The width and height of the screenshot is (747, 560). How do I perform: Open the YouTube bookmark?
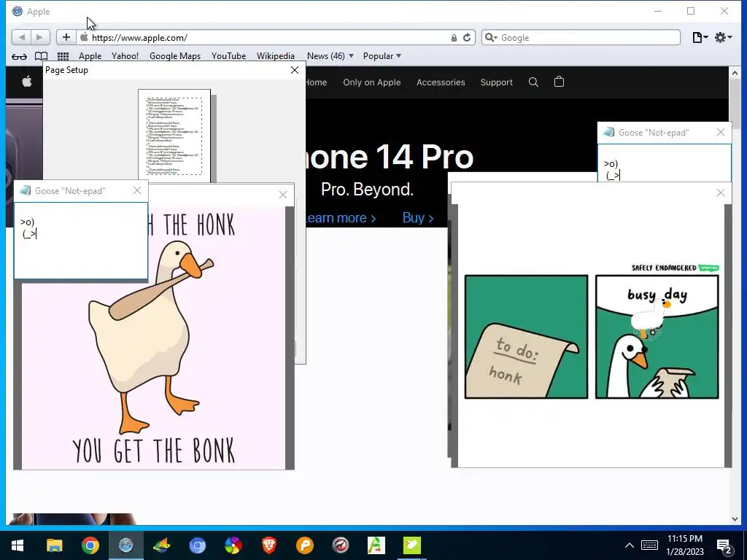[x=228, y=56]
